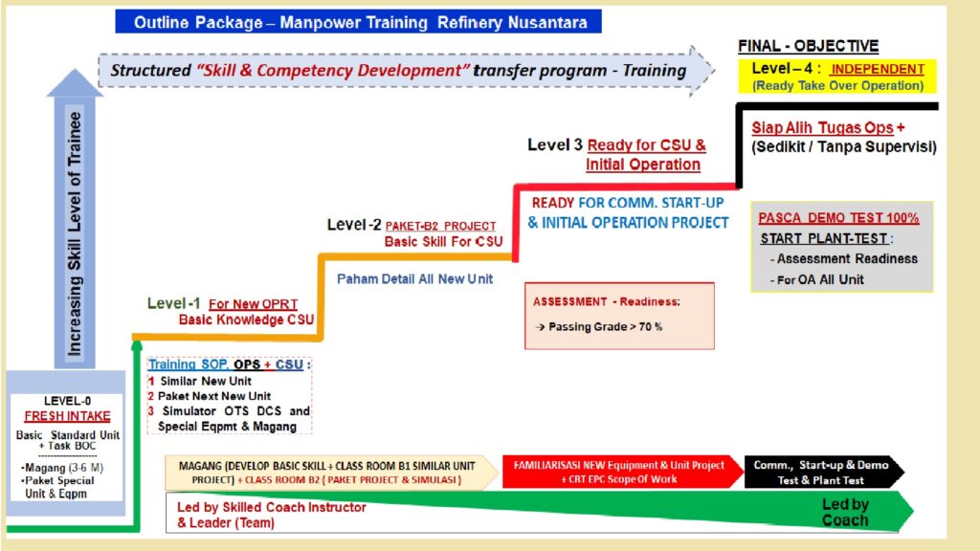Select the red 'FAMILIARISASI NEW Equipment' phase arrow
Viewport: 980px width, 551px height.
pyautogui.click(x=622, y=473)
